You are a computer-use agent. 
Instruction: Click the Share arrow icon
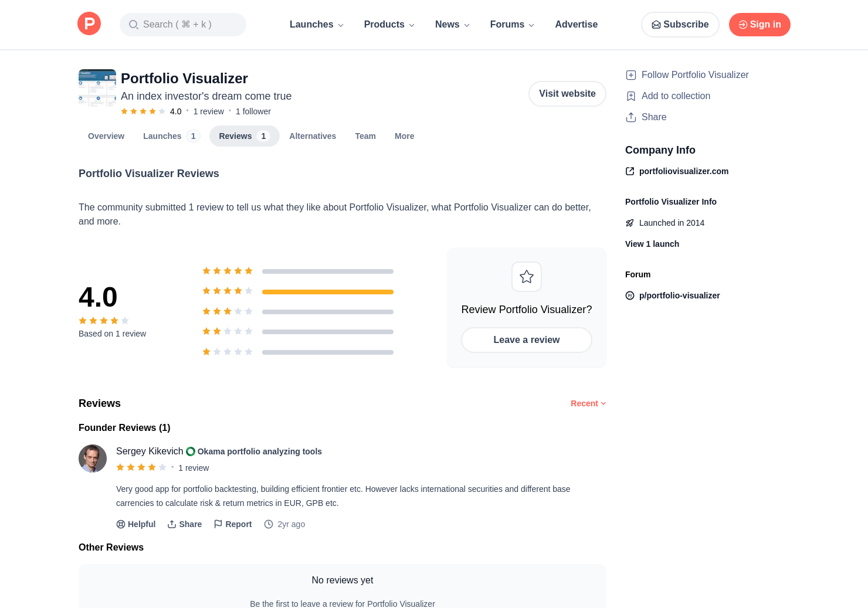[x=630, y=117]
